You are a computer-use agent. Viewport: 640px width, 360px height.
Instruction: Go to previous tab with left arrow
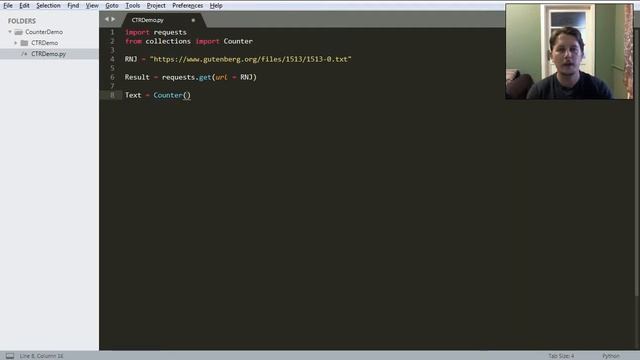point(107,19)
